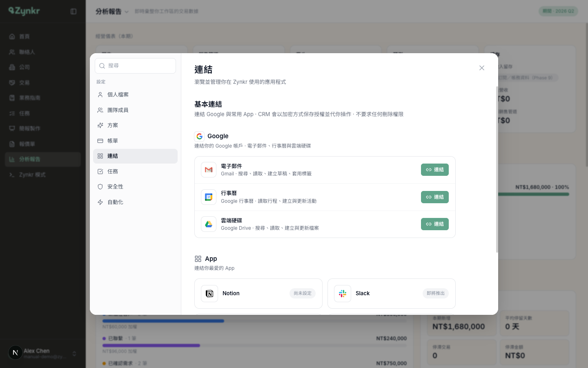Open 帳單 billing settings
Image resolution: width=588 pixels, height=368 pixels.
pos(135,141)
